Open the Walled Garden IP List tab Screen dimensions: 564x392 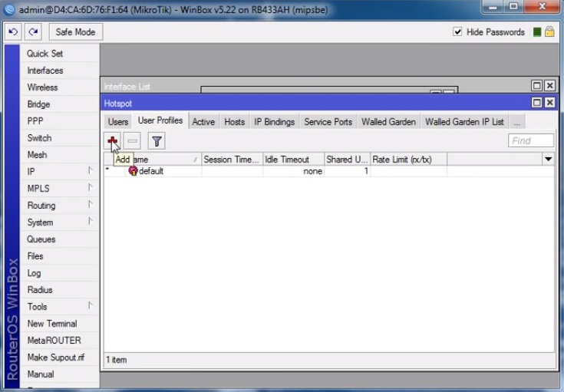(x=464, y=122)
